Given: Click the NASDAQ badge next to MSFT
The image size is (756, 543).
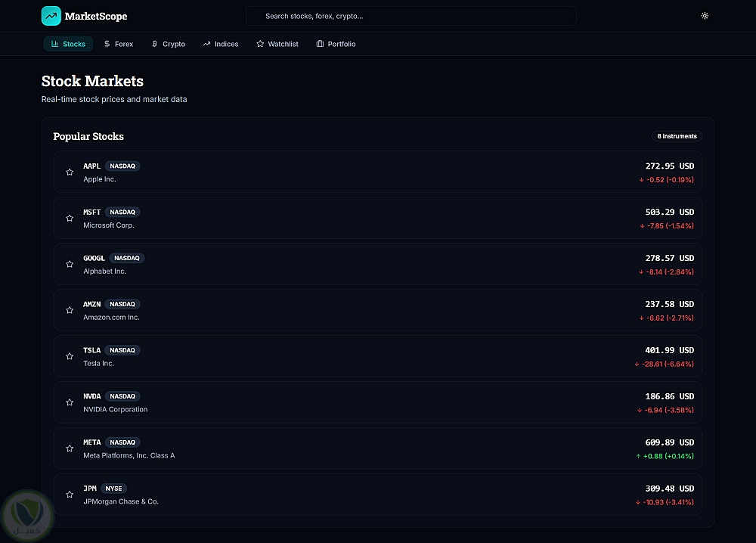Looking at the screenshot, I should click(122, 213).
